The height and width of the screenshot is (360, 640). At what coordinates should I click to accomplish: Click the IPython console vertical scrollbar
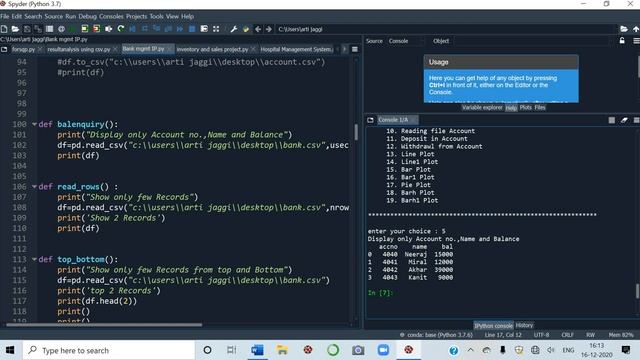coord(638,291)
